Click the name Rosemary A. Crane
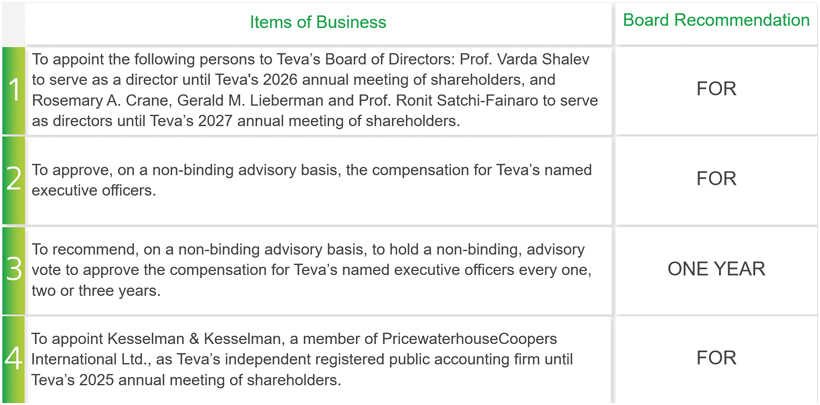 (95, 100)
